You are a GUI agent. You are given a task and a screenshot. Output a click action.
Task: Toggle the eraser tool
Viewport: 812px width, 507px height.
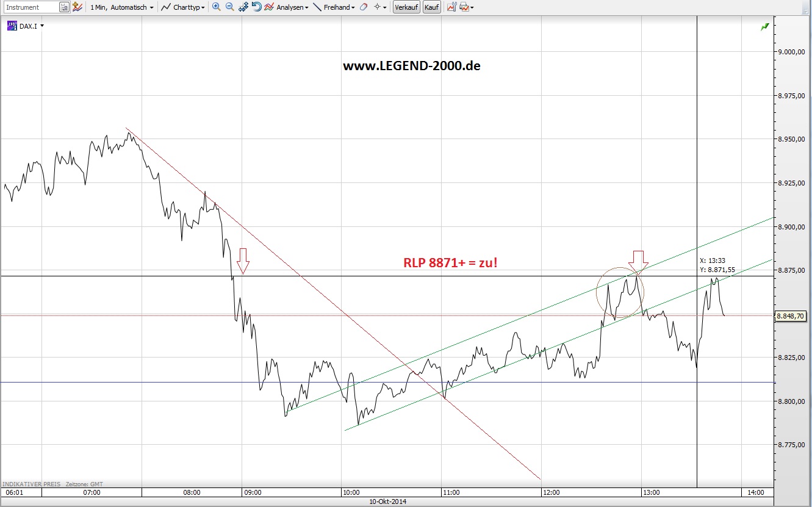362,7
